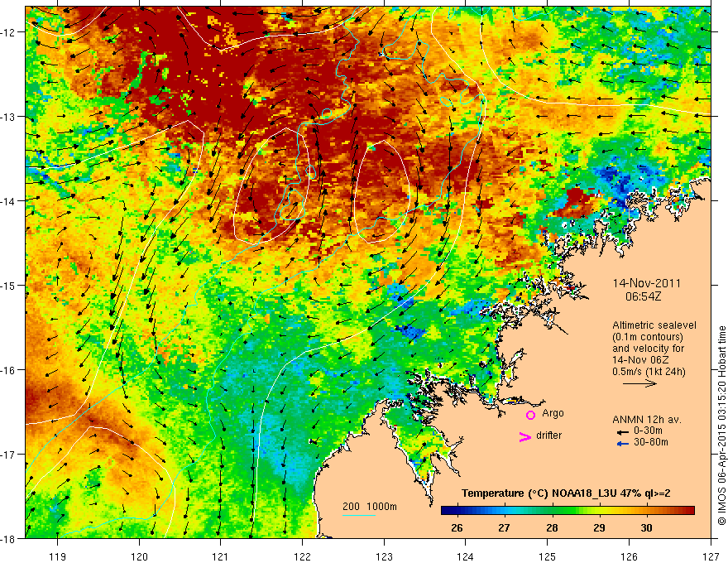Click the color bar value 28
728x563 pixels.
(x=552, y=527)
